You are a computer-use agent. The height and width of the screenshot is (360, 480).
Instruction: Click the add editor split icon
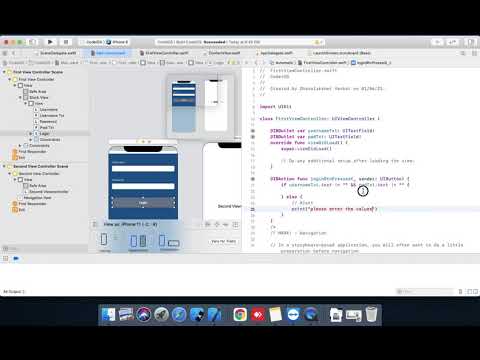(474, 53)
